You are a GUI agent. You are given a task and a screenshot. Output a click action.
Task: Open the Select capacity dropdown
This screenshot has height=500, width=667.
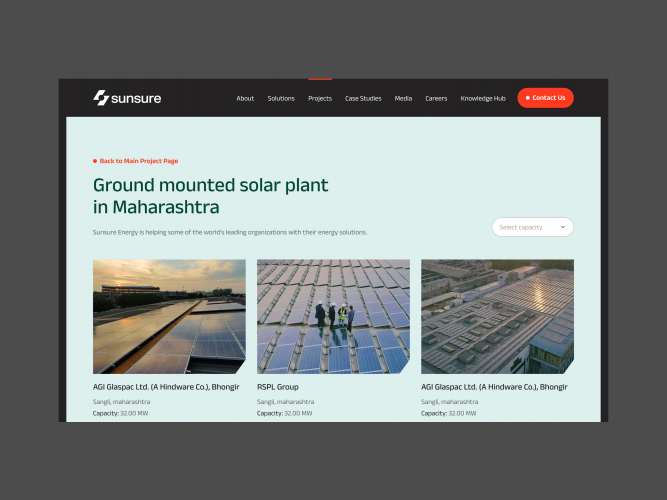click(533, 227)
